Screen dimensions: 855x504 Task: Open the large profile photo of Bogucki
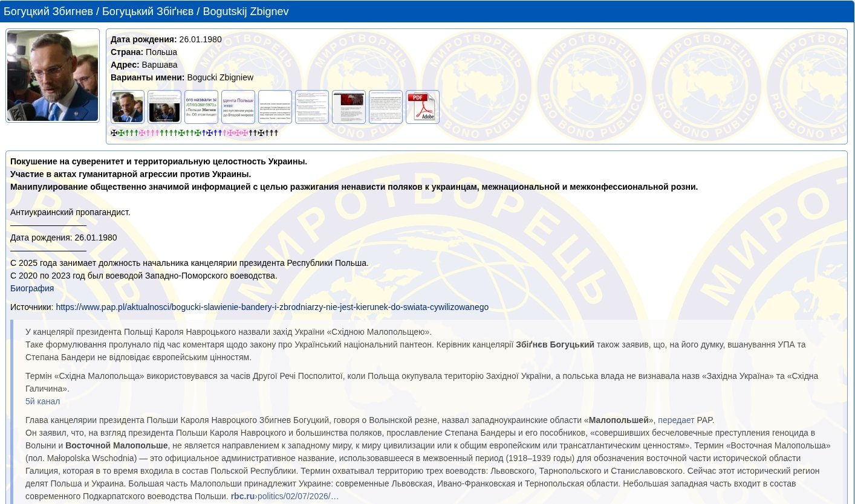pos(53,76)
